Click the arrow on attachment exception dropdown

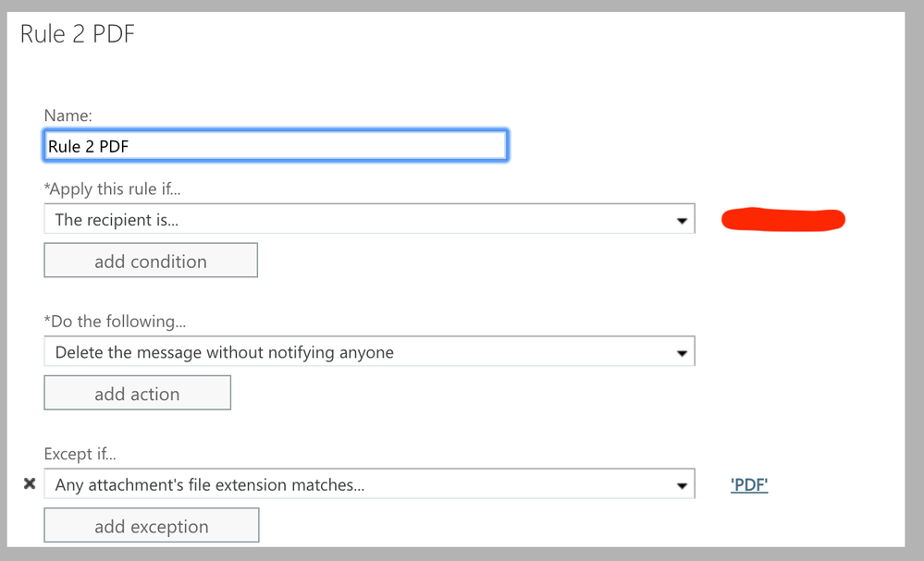(x=683, y=485)
